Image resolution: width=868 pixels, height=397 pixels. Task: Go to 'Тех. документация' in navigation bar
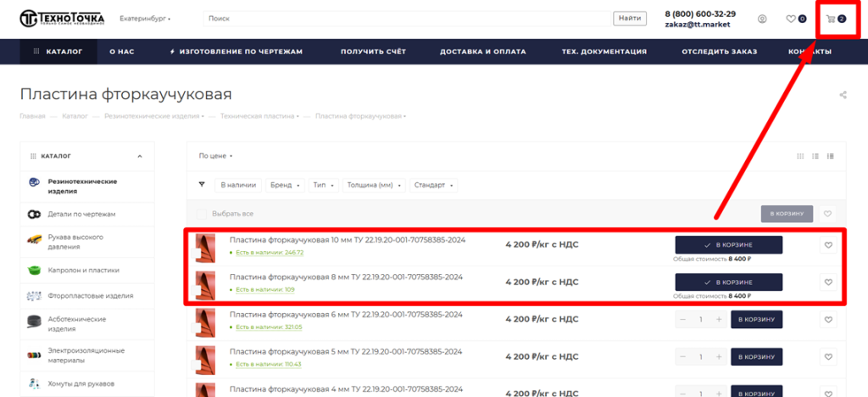point(604,52)
